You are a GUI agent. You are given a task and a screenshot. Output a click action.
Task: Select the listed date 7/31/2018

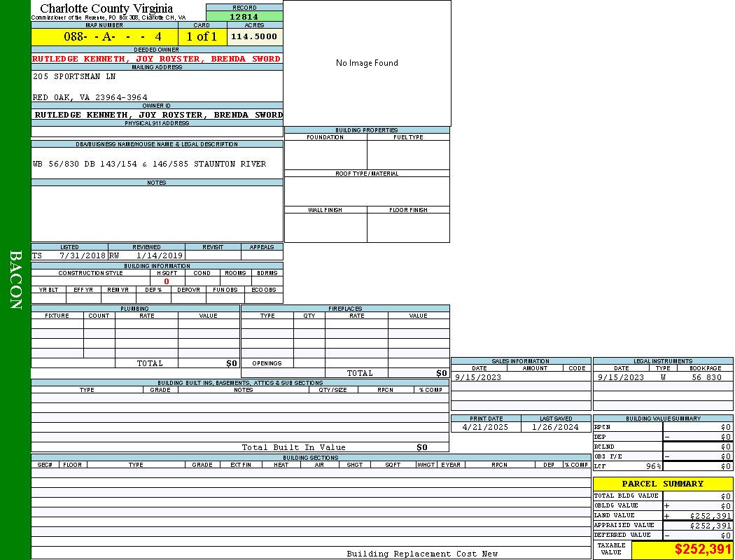point(82,255)
